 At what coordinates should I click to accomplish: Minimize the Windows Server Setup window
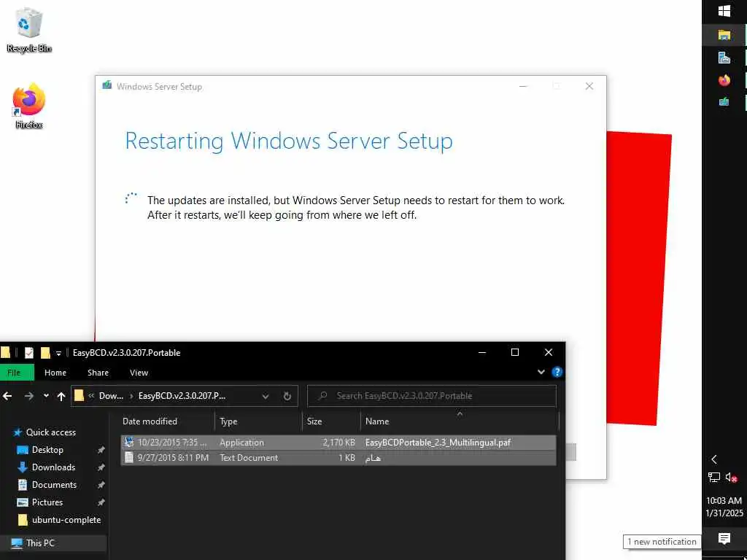coord(523,86)
